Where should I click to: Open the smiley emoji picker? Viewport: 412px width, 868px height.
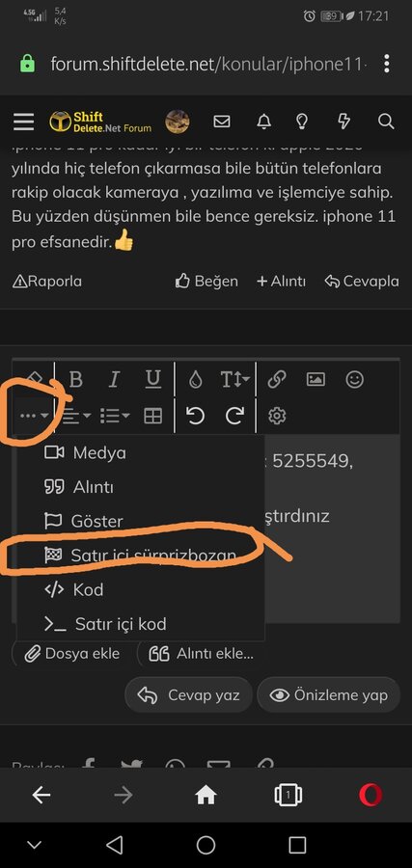point(354,380)
